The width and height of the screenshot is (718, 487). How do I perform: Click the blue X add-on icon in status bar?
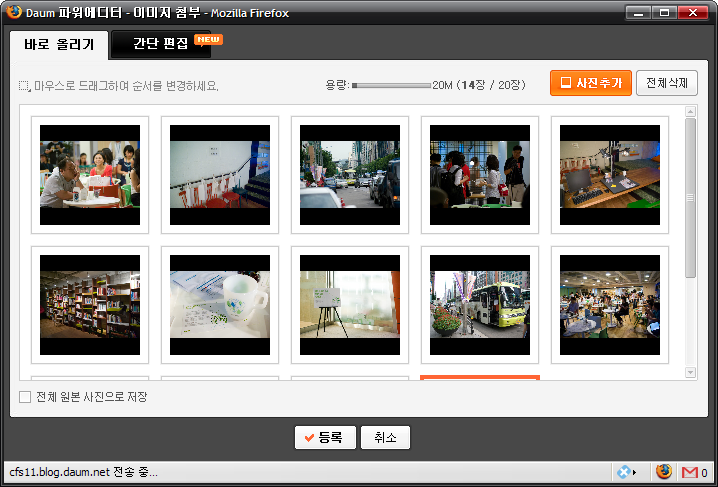pyautogui.click(x=626, y=472)
